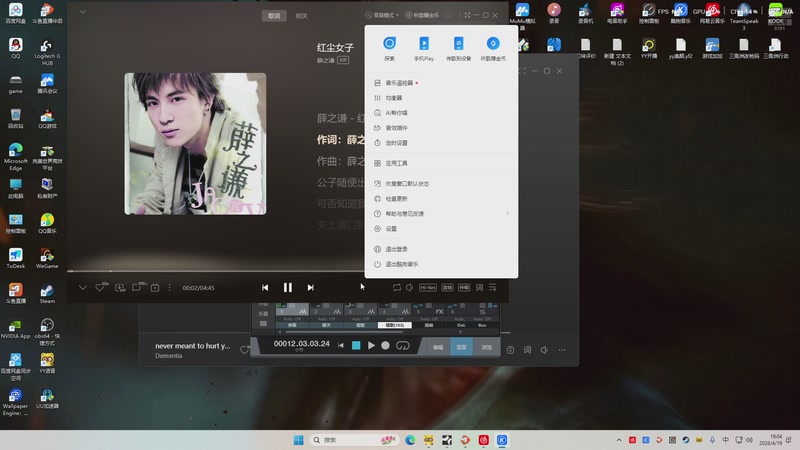The image size is (800, 450).
Task: Switch to the 浏览 tab in DAW
Action: click(x=486, y=347)
